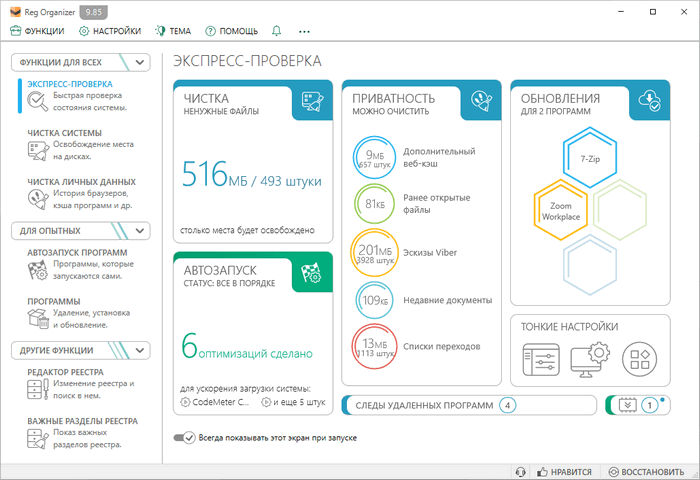Click the 109 КБ recent documents circle

point(375,300)
